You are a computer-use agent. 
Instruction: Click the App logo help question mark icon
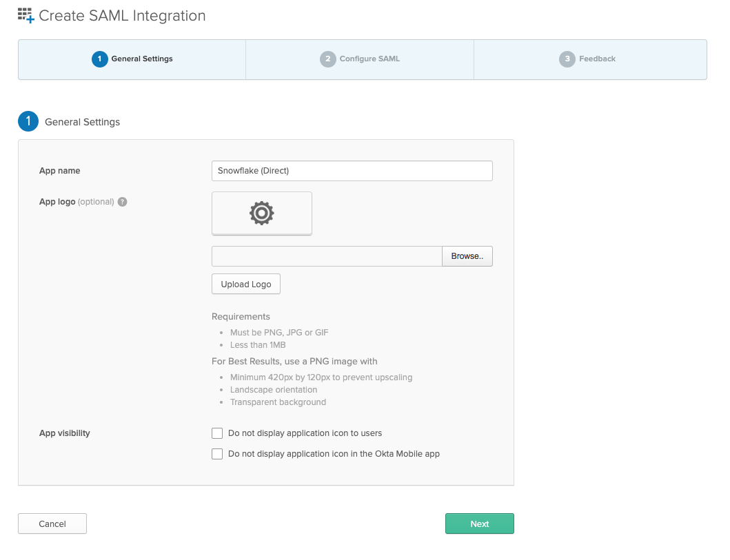click(123, 202)
